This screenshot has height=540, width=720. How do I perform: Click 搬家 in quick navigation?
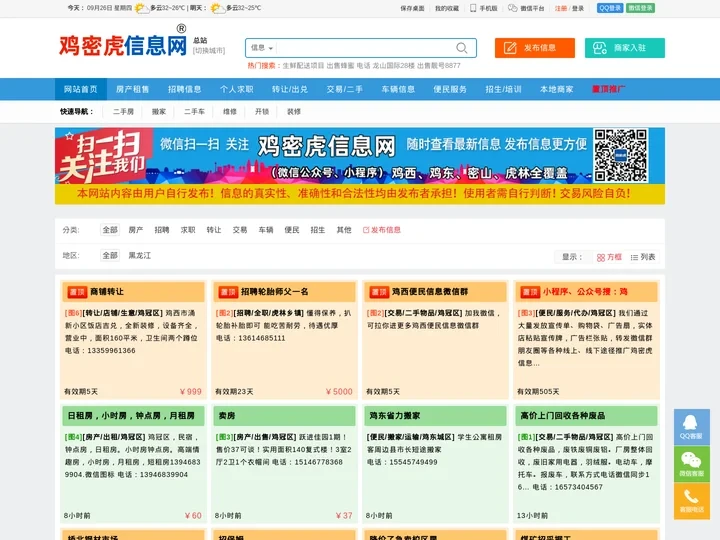(159, 112)
